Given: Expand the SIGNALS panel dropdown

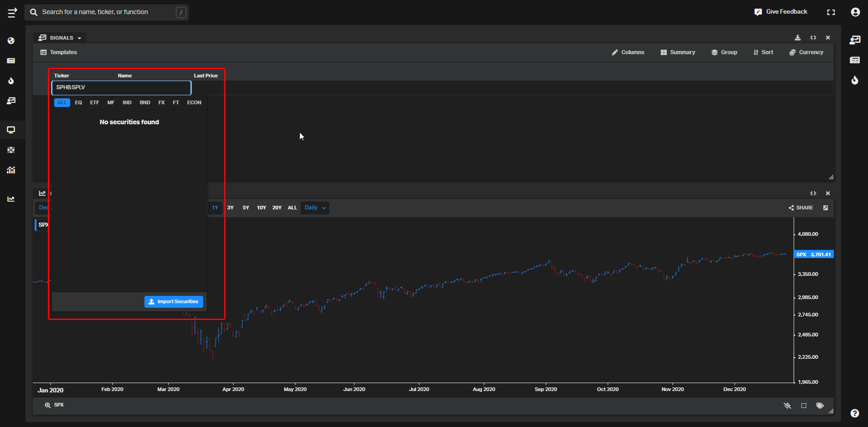Looking at the screenshot, I should [79, 38].
